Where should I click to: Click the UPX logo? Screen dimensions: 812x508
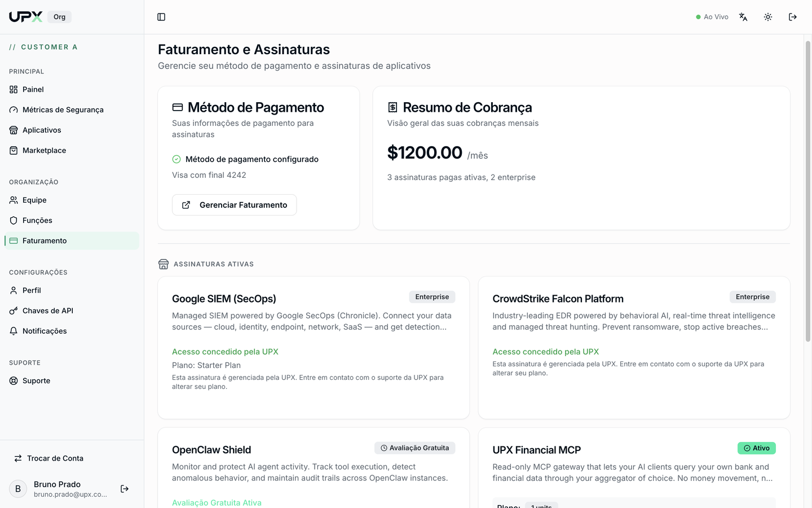(25, 17)
